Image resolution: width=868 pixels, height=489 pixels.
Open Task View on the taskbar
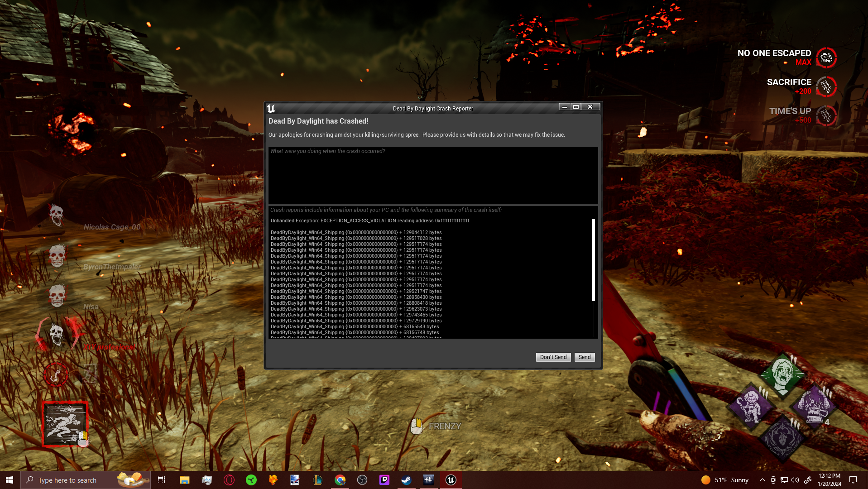tap(162, 480)
